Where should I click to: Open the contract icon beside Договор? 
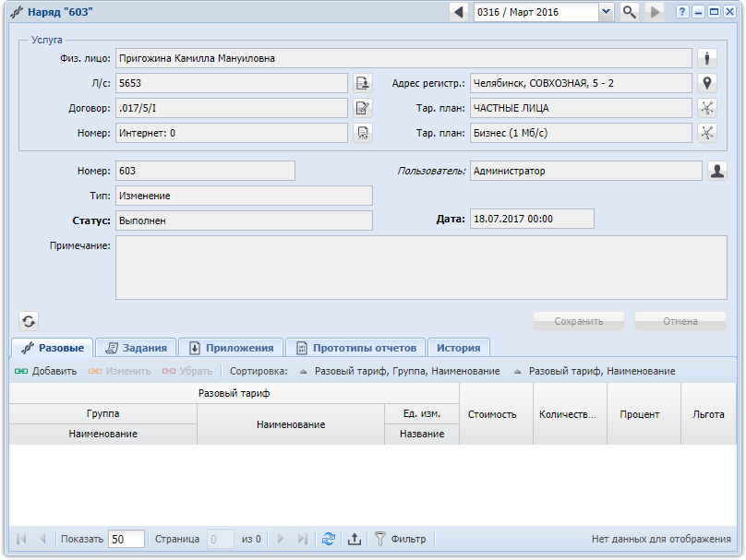tap(363, 108)
